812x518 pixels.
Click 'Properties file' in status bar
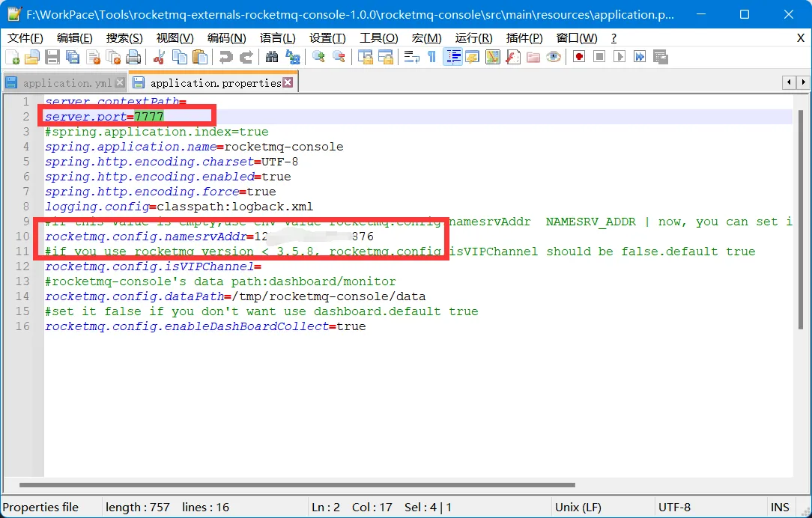click(x=40, y=507)
